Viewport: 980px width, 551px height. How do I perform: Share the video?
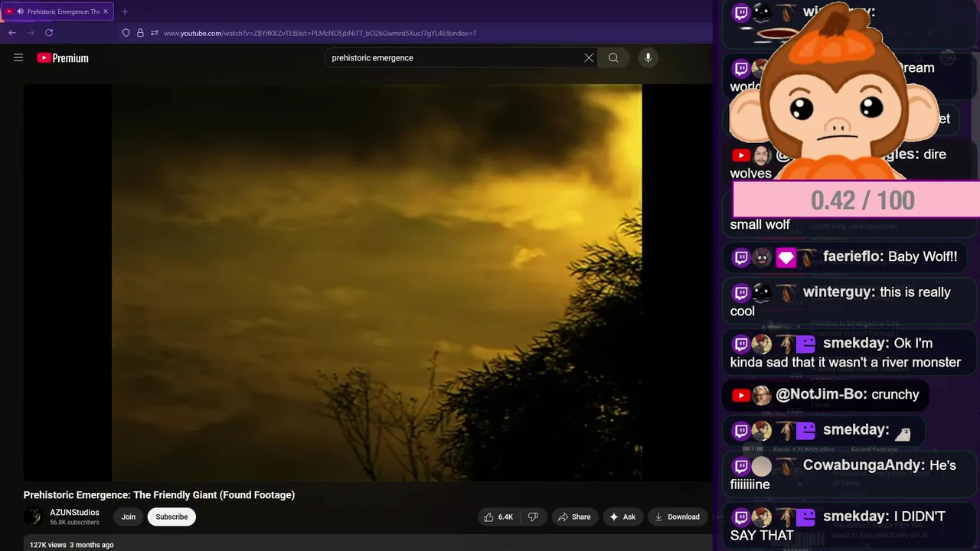coord(574,517)
